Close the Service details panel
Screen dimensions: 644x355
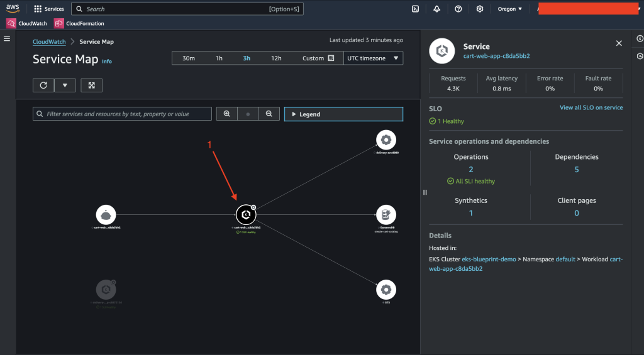pos(619,43)
